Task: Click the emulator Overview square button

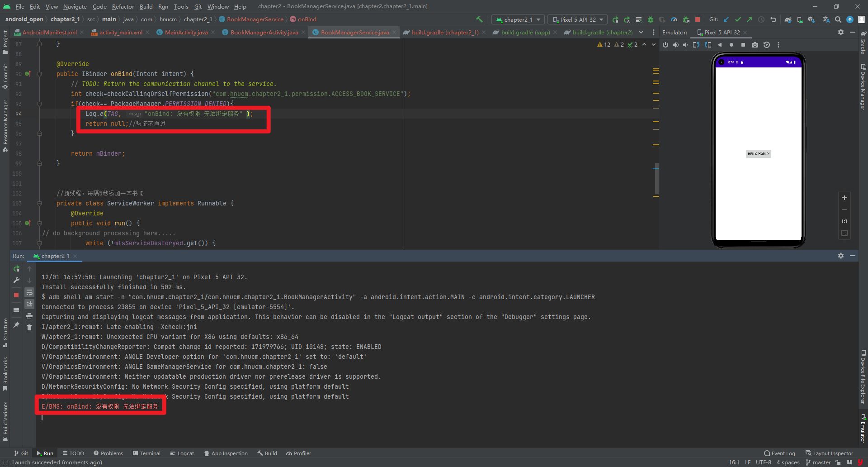Action: tap(743, 45)
